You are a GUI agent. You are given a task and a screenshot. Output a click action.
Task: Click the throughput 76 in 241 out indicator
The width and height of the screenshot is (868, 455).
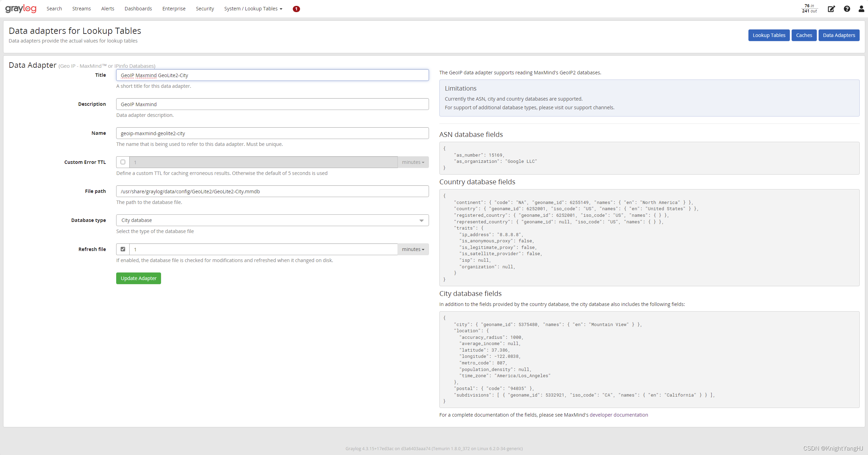click(810, 8)
